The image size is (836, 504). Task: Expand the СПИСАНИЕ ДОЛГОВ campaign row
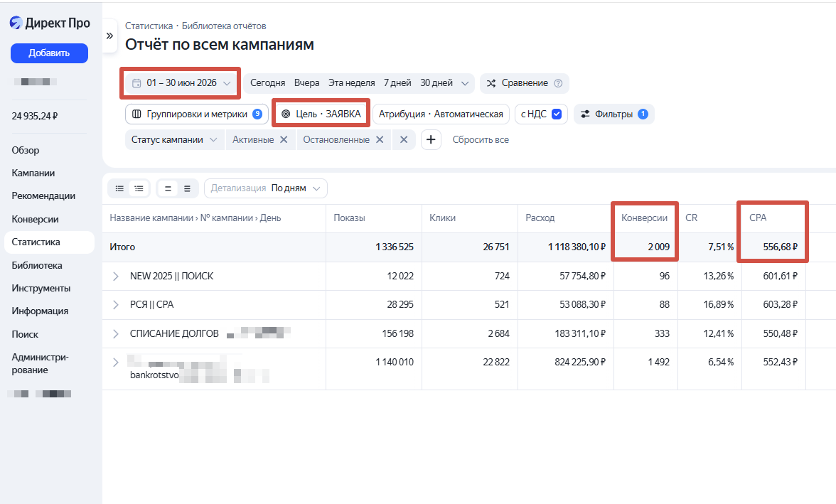coord(116,334)
